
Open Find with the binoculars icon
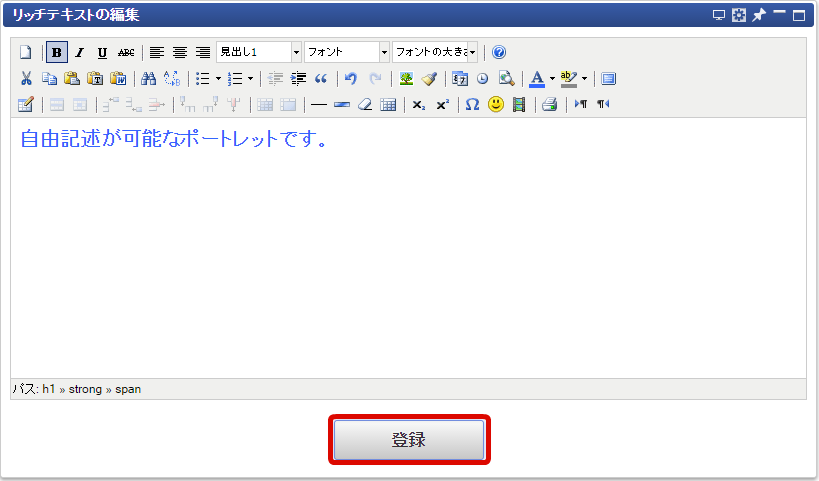(x=148, y=78)
